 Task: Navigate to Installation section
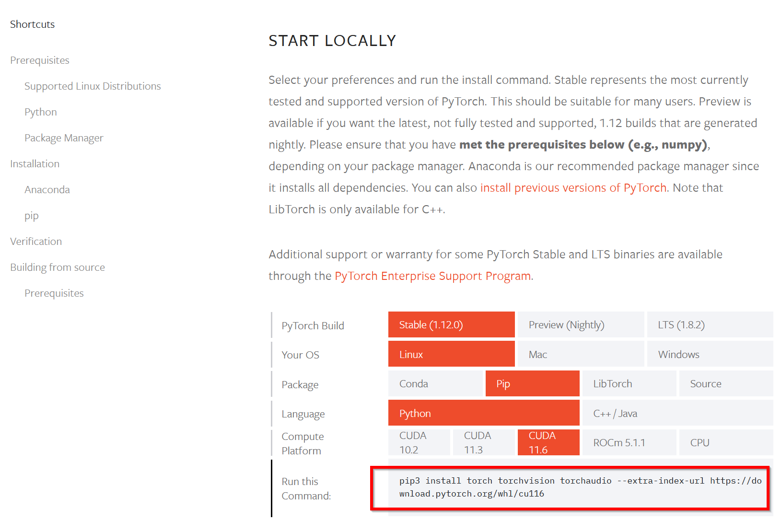(35, 164)
